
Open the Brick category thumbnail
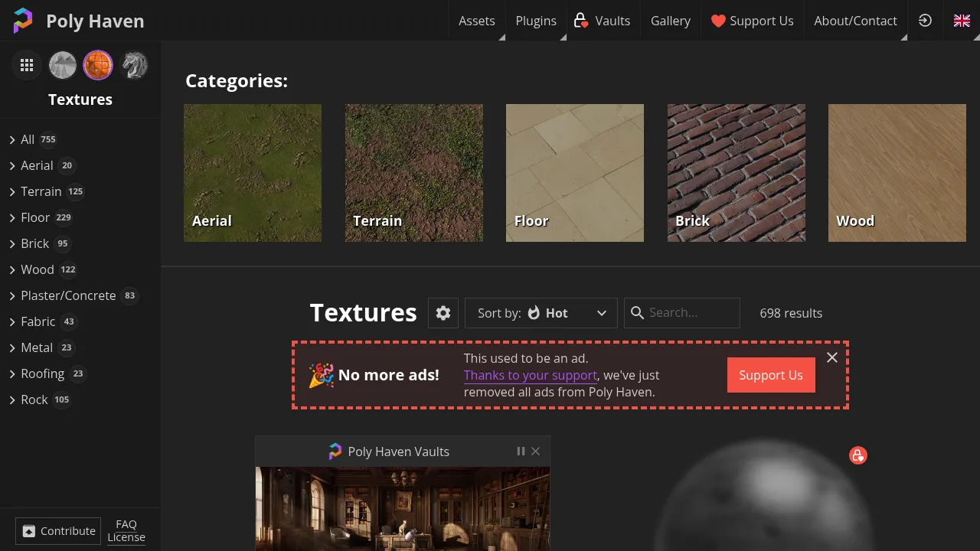point(736,172)
